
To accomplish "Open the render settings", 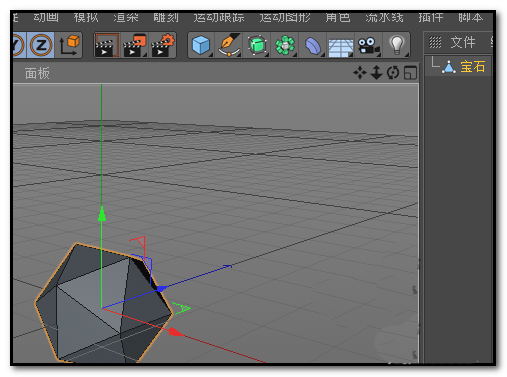I will [x=162, y=45].
